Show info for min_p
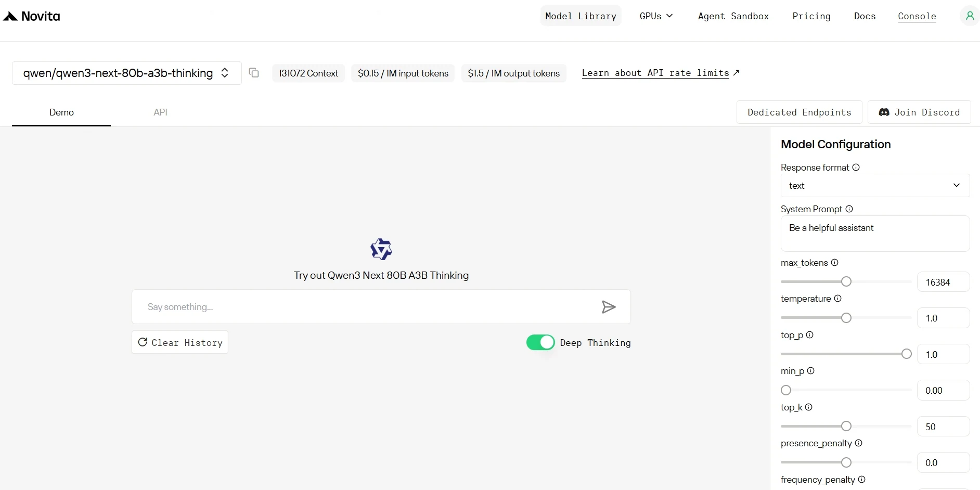Screen dimensions: 980x490 click(x=811, y=371)
